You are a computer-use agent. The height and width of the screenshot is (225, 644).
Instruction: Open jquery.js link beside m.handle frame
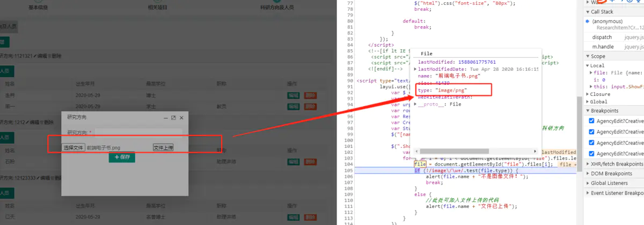pos(634,47)
